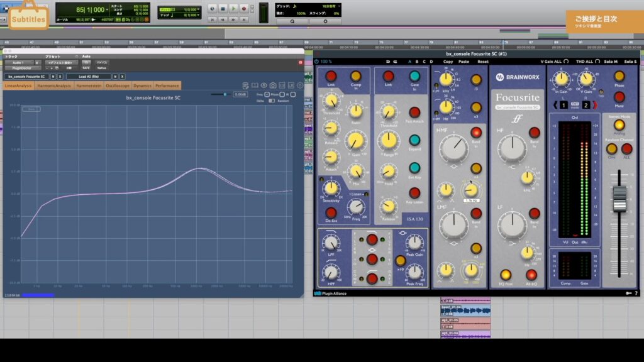Toggle the LMF Band In button
This screenshot has height=362, width=644.
[476, 214]
